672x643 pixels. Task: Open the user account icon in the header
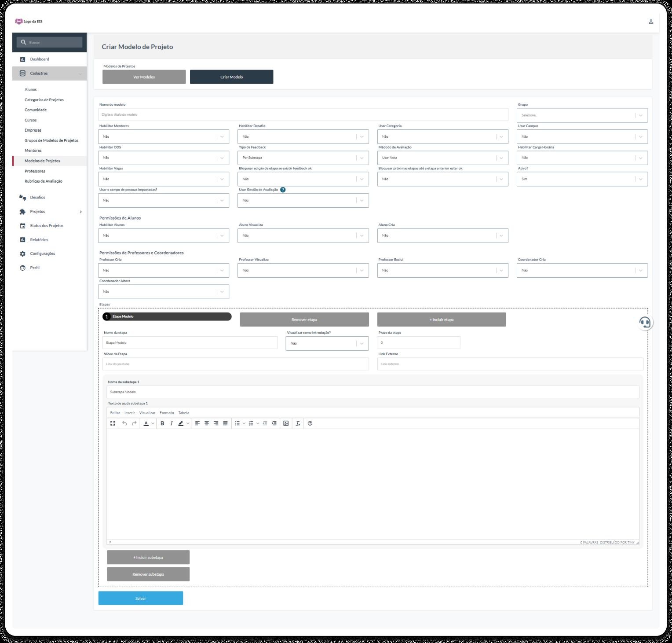651,22
